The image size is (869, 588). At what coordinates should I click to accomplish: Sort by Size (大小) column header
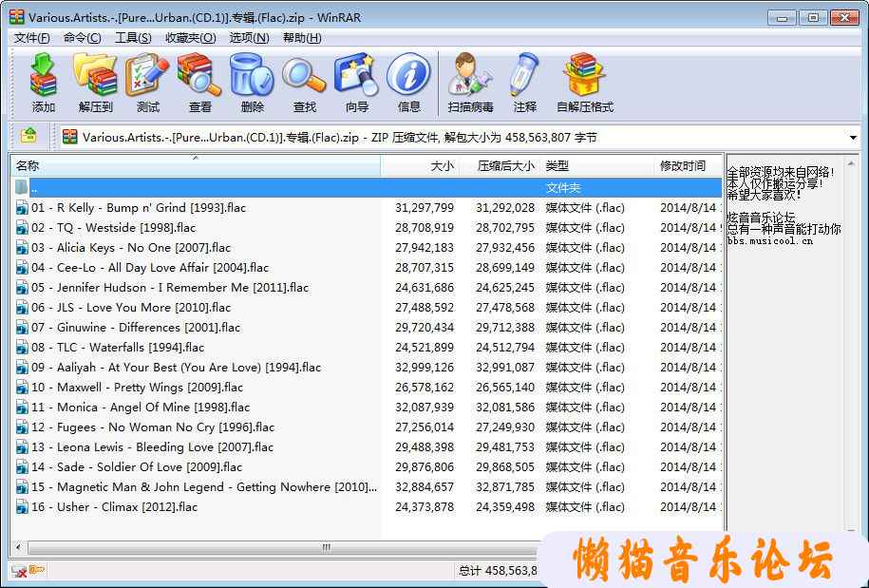[419, 165]
